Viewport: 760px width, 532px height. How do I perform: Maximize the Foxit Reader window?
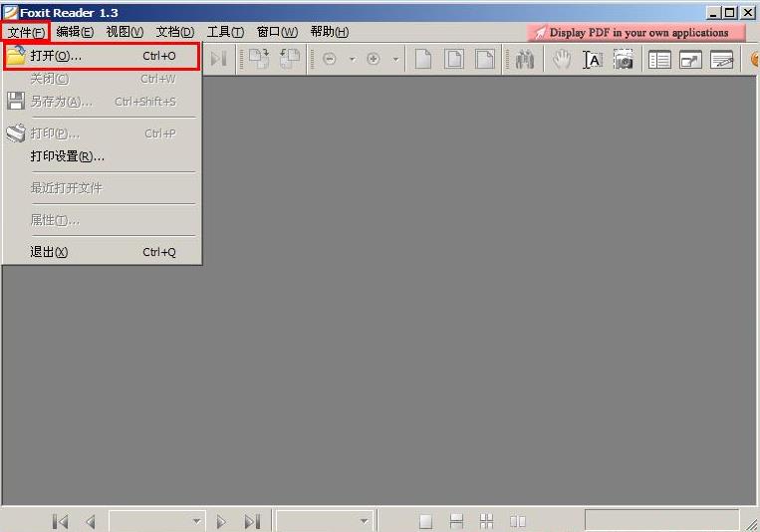coord(730,13)
